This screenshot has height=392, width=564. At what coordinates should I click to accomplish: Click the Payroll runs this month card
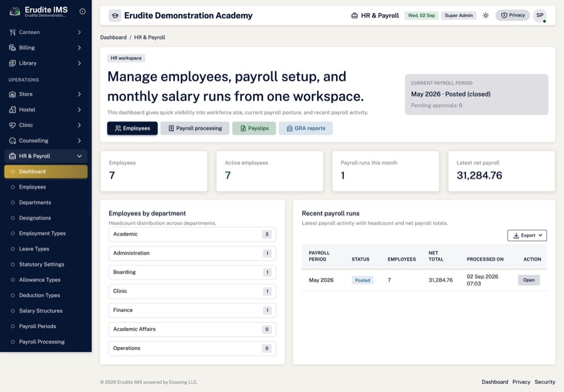385,171
